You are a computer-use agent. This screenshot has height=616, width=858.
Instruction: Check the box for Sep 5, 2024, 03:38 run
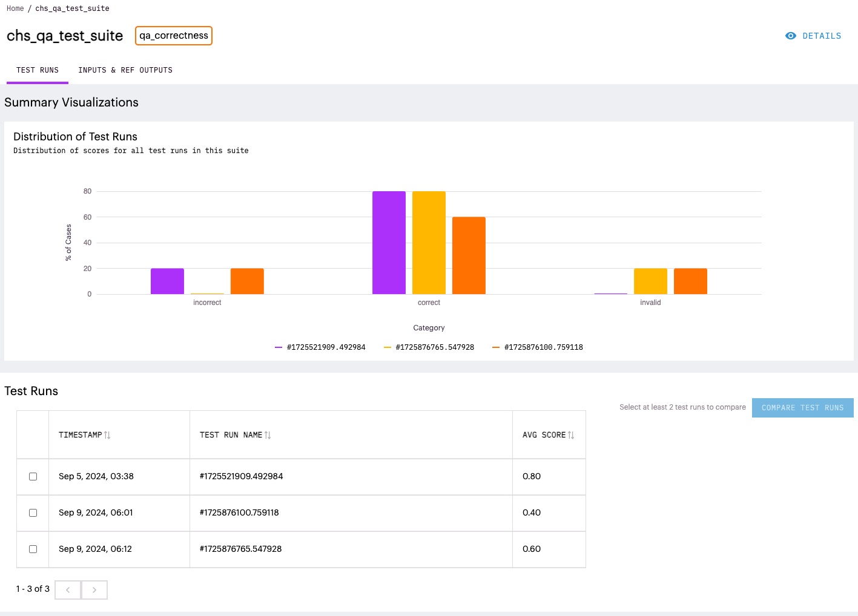click(x=33, y=476)
